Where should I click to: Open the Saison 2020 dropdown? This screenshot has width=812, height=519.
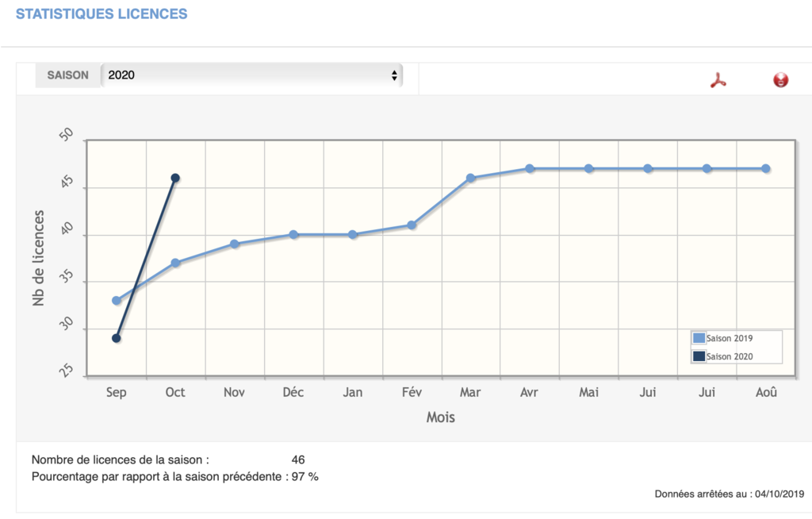click(x=251, y=75)
